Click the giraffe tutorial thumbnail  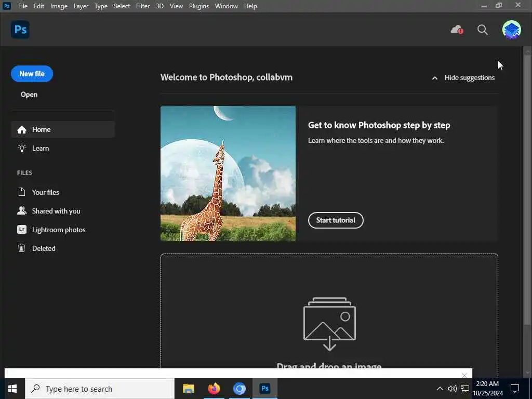(x=228, y=174)
